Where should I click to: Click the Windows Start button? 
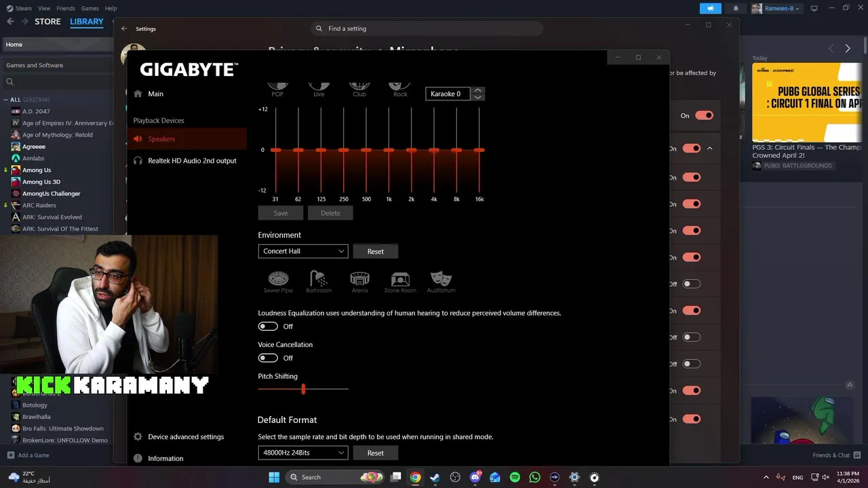click(274, 477)
